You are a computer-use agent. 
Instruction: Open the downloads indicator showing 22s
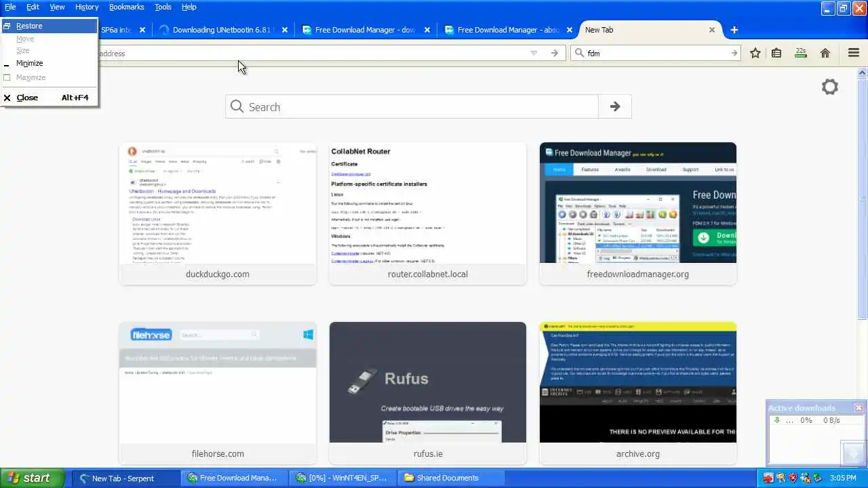point(801,53)
